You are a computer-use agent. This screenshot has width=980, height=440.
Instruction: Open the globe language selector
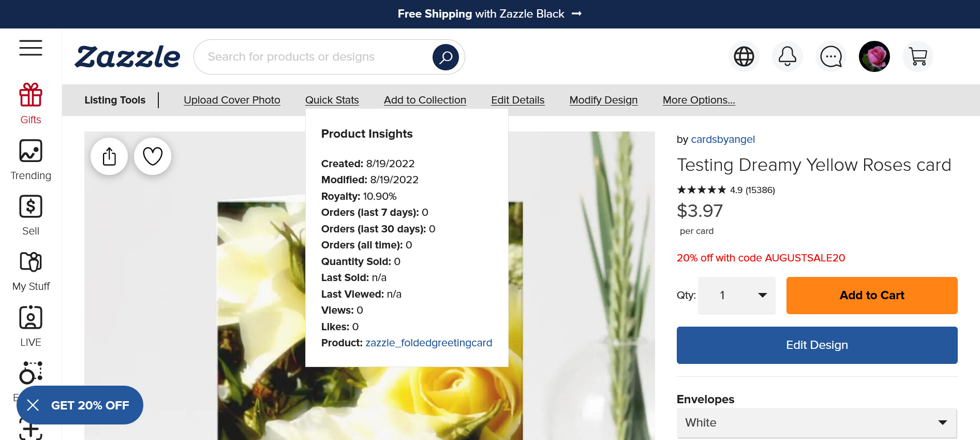[744, 56]
